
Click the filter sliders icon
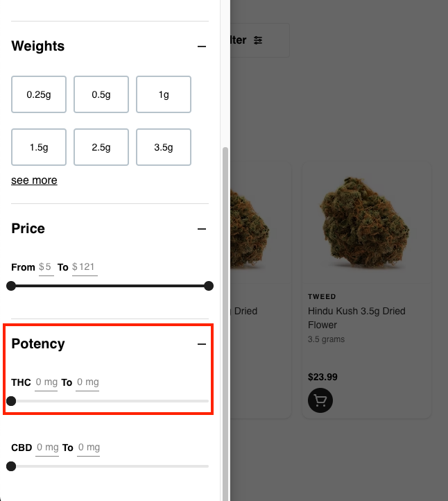tap(258, 40)
